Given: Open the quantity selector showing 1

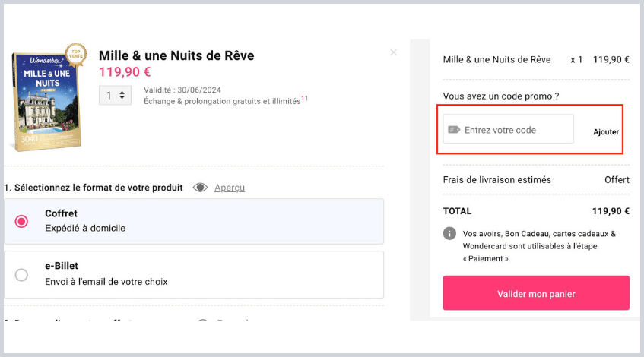Looking at the screenshot, I should tap(115, 95).
